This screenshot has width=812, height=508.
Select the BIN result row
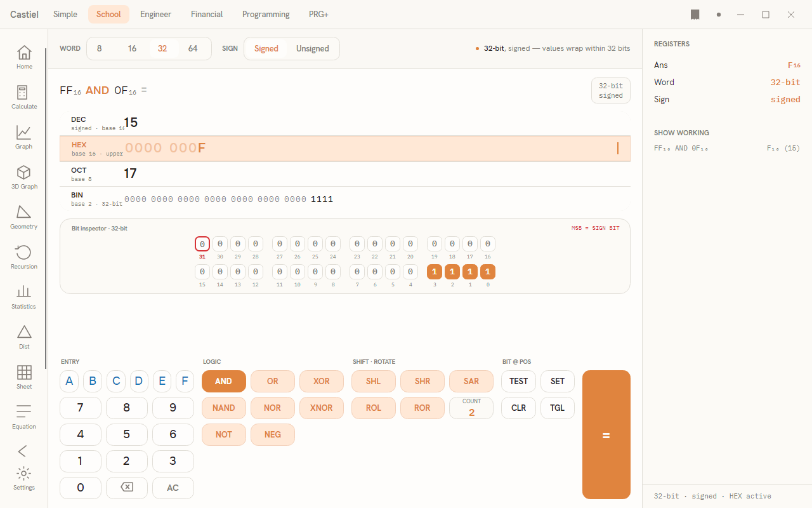coord(345,199)
